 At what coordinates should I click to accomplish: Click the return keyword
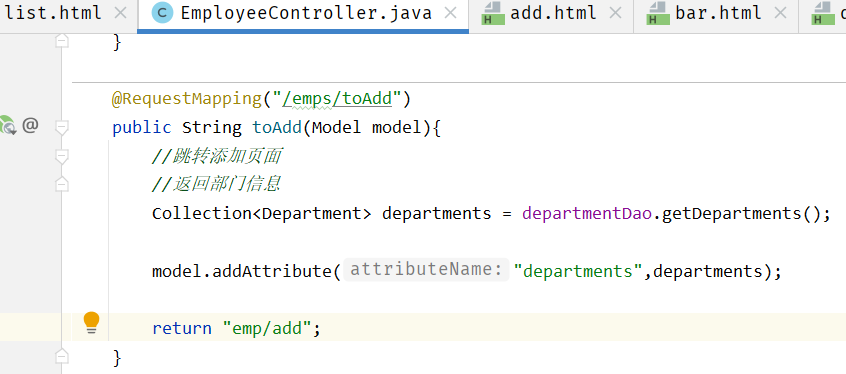coord(182,328)
